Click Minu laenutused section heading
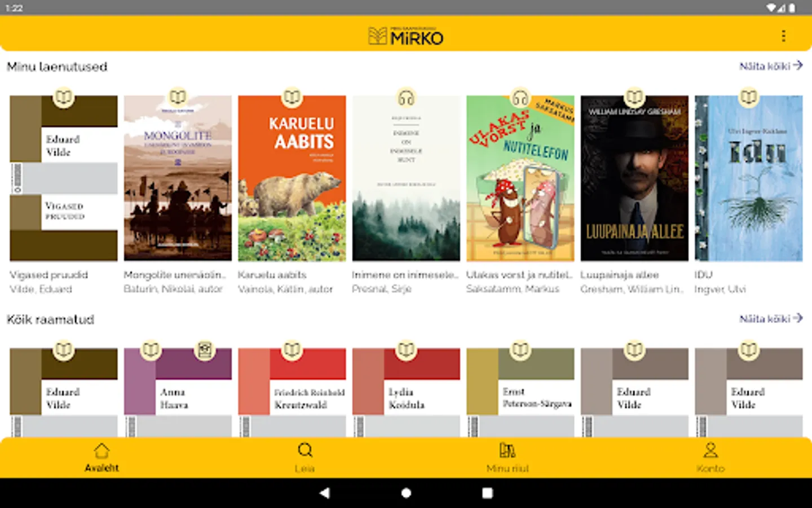 pyautogui.click(x=57, y=67)
